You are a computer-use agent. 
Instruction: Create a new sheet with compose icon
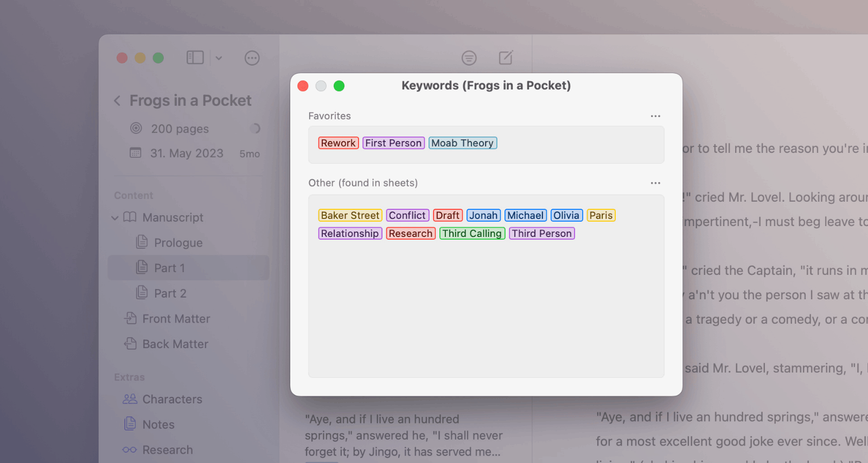point(506,57)
